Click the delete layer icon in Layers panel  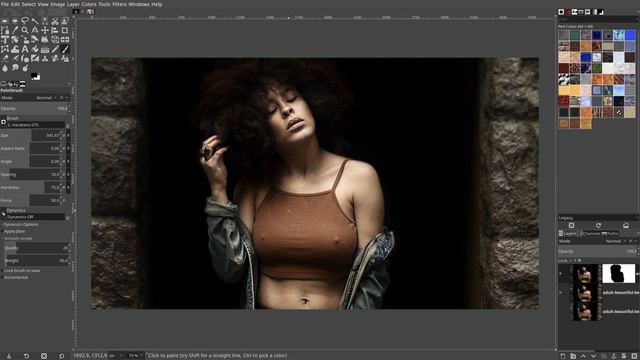[x=634, y=356]
